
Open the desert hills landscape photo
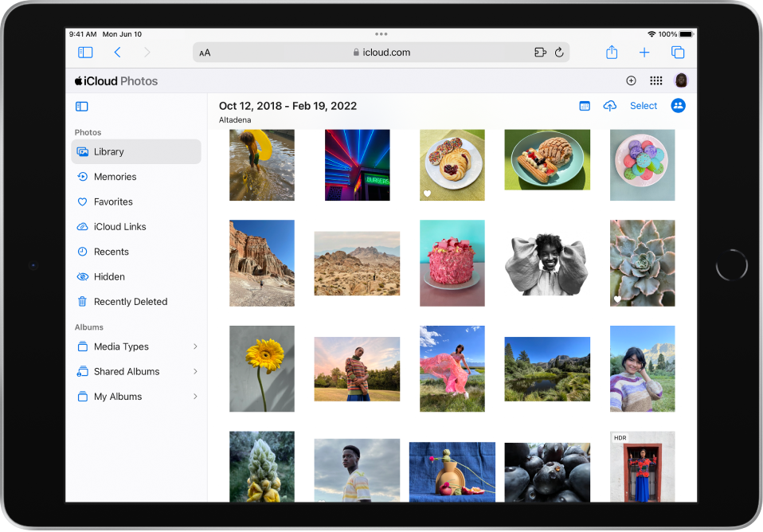(357, 264)
